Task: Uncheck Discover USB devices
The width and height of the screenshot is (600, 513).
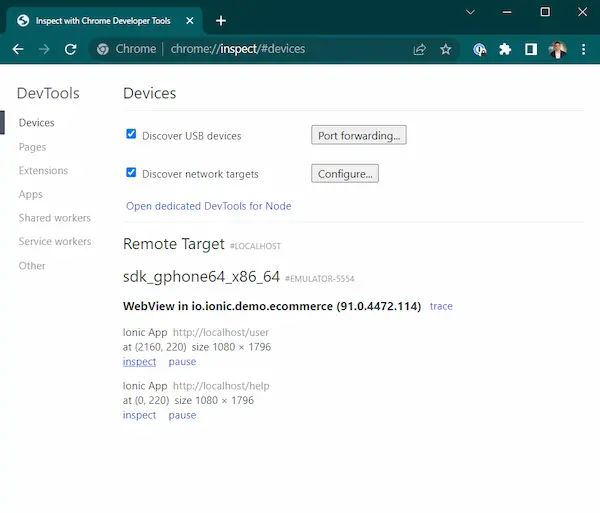Action: coord(131,134)
